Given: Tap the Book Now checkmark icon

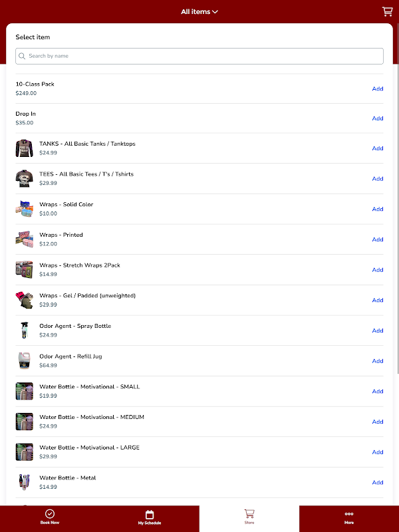Looking at the screenshot, I should coord(49,514).
